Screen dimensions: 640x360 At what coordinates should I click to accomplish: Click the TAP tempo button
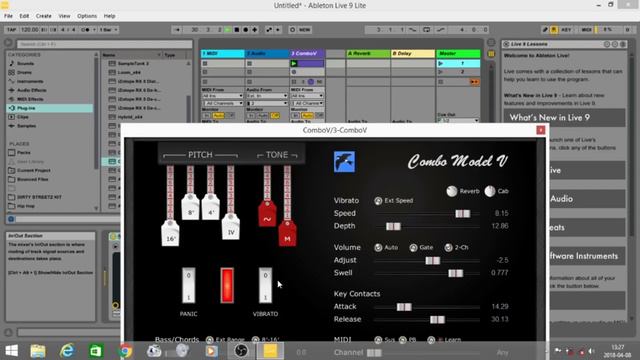[11, 30]
